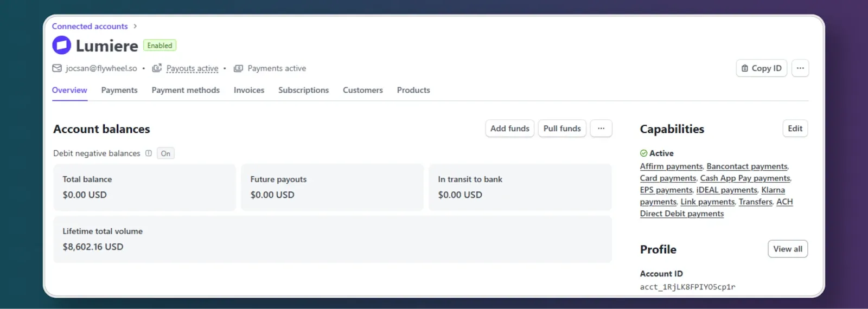
Task: Open the more options menu beside Pull funds
Action: point(601,128)
